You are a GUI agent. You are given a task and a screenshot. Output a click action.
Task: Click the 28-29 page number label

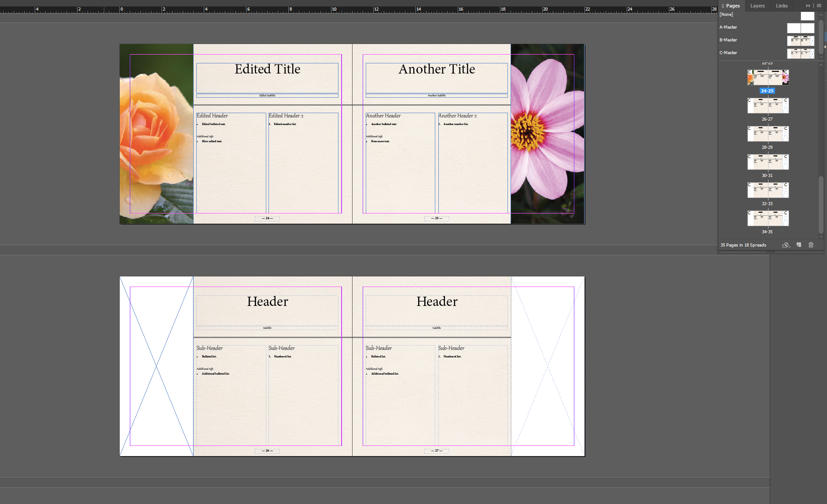pos(767,147)
